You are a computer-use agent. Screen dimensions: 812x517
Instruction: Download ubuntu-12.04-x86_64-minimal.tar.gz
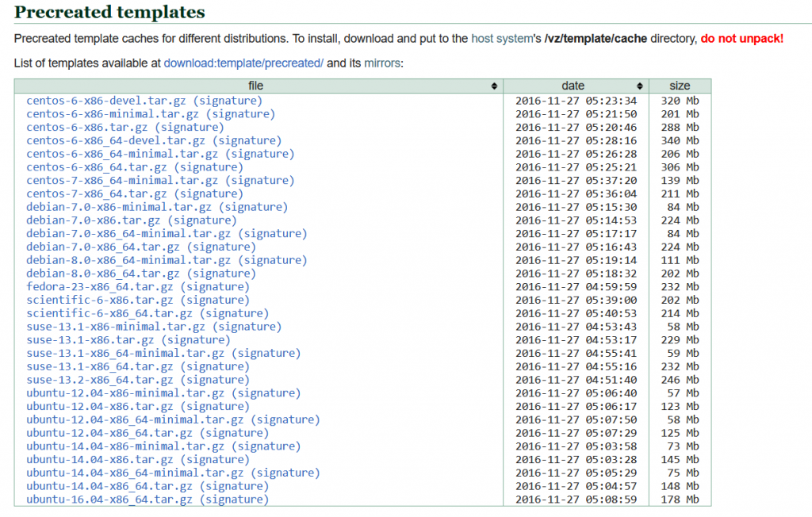point(135,419)
